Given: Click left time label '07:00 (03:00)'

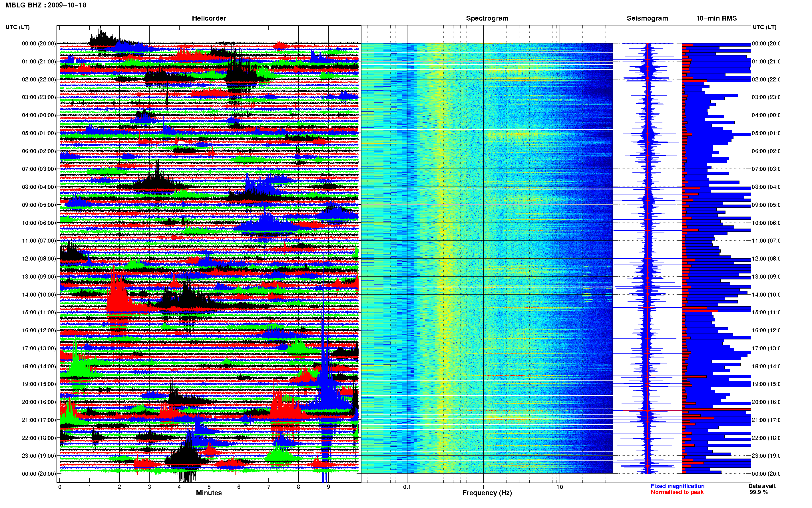Looking at the screenshot, I should [39, 169].
